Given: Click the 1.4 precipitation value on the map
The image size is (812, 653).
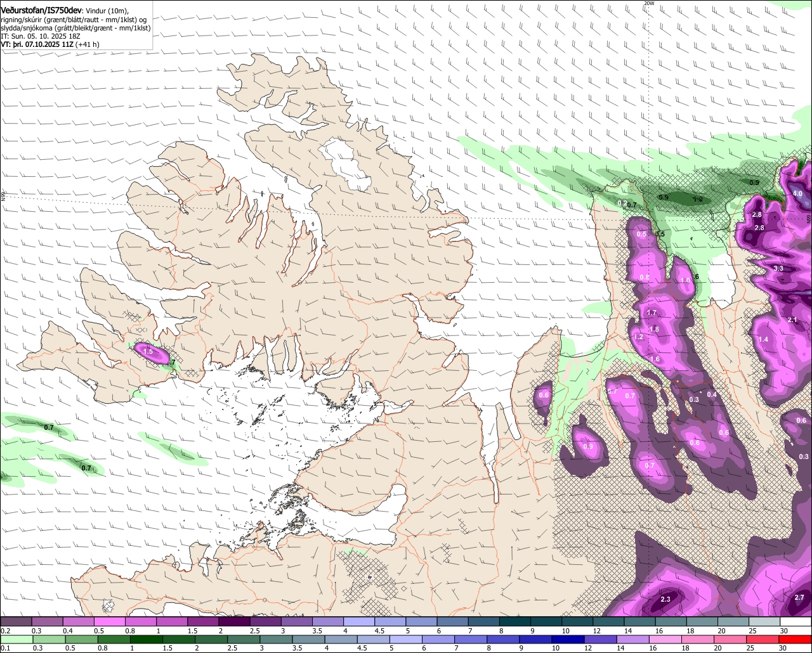Looking at the screenshot, I should pyautogui.click(x=763, y=340).
